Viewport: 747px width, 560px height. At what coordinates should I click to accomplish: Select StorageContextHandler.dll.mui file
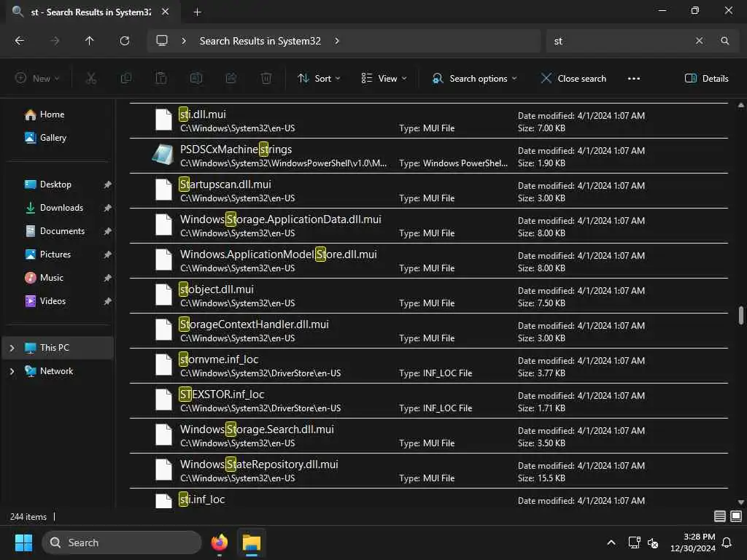429,330
